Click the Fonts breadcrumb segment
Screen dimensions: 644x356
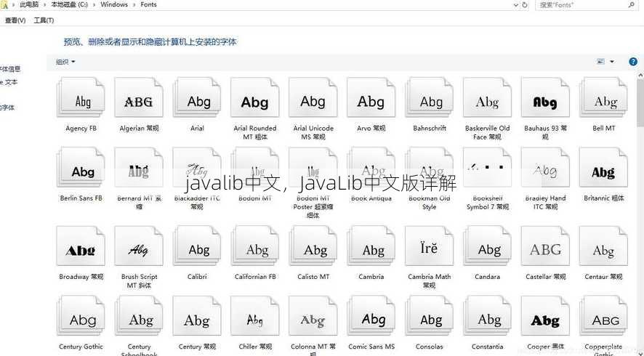click(148, 4)
